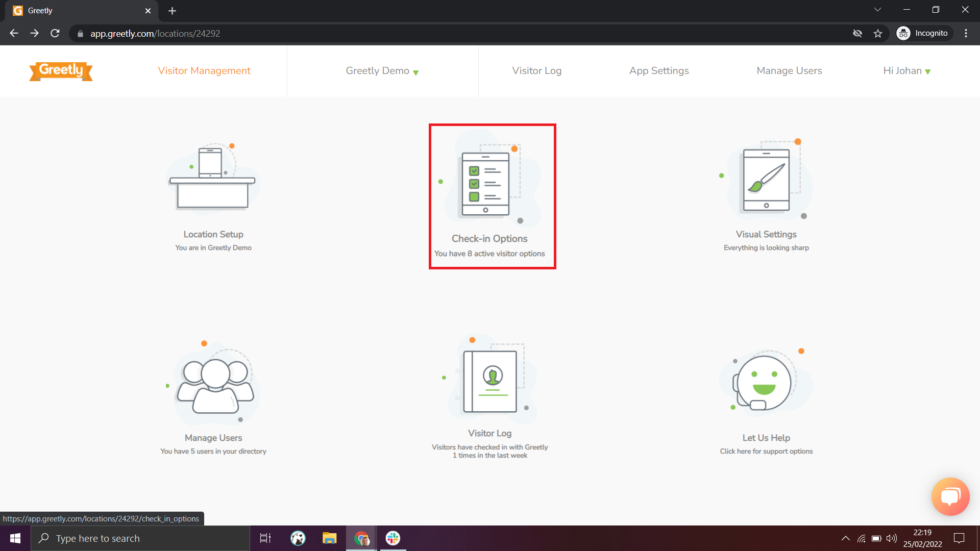
Task: Open the Chrome menu (three dots)
Action: (x=966, y=33)
